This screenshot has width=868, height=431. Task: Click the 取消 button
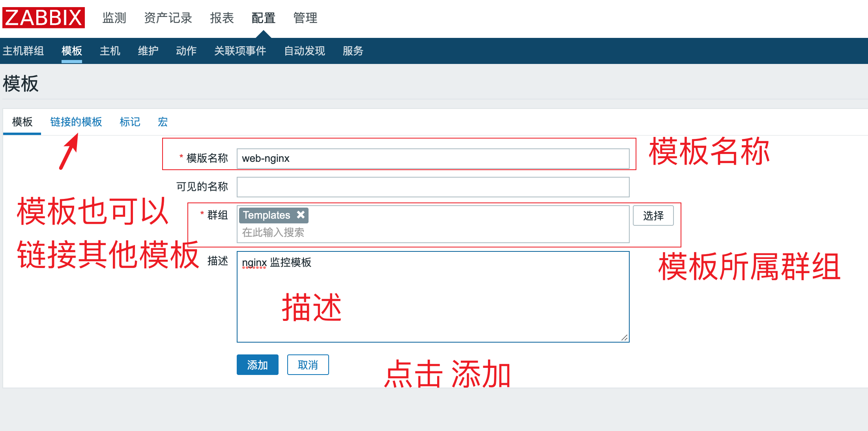coord(308,365)
